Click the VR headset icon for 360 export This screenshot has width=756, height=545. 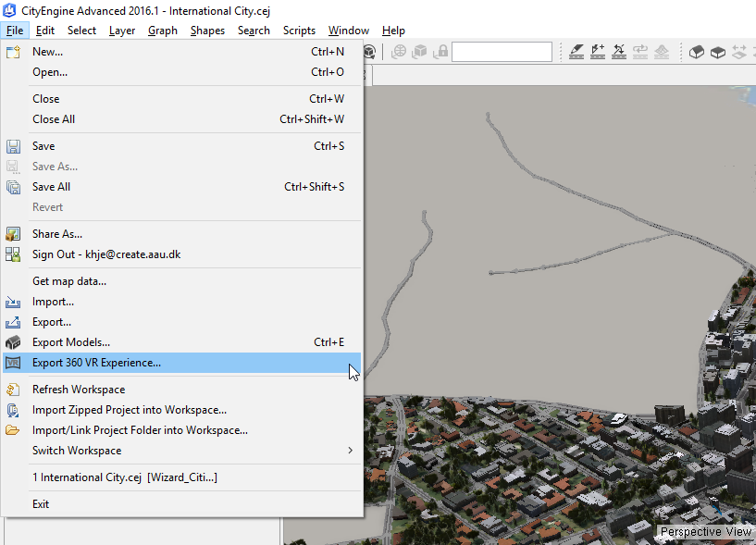point(13,363)
